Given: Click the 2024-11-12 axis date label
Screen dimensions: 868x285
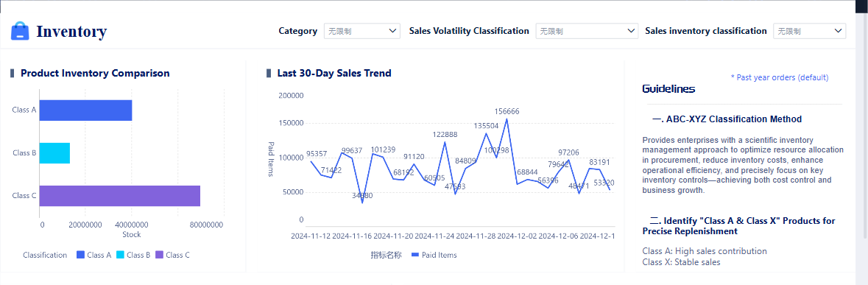Looking at the screenshot, I should point(311,236).
